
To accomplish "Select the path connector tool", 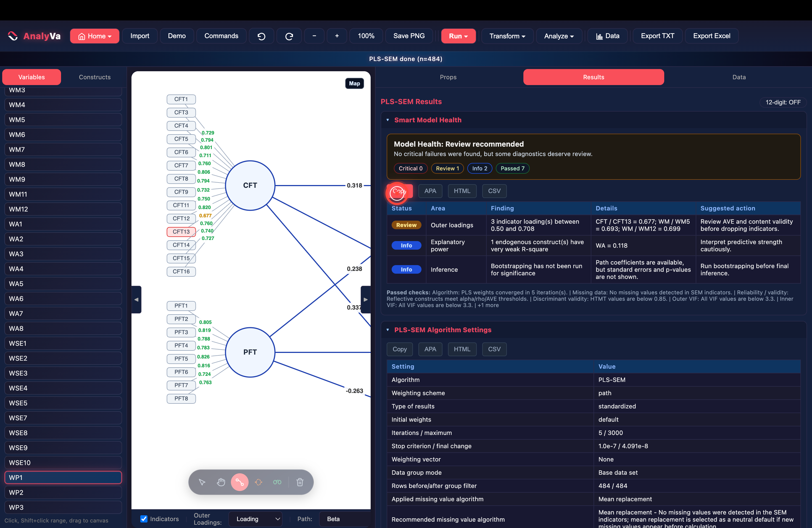I will coord(239,482).
